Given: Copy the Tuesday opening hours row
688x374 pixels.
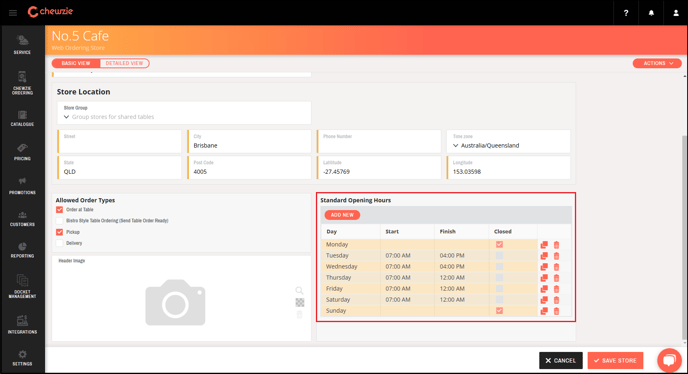Looking at the screenshot, I should [544, 255].
